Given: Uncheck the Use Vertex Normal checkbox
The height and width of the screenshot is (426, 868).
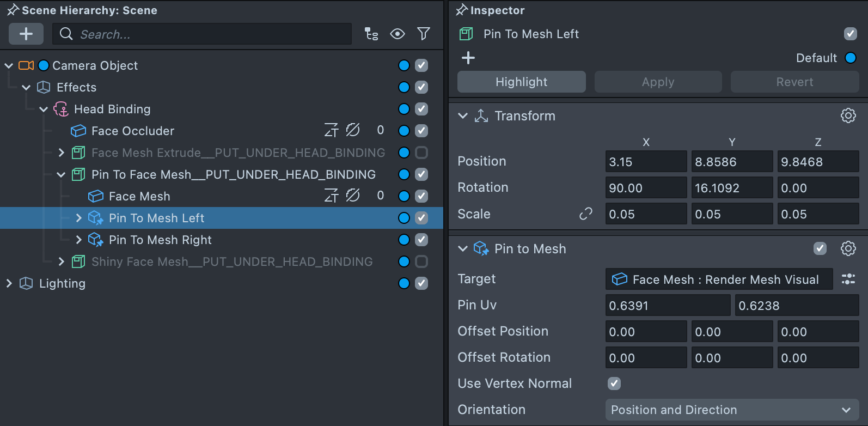Looking at the screenshot, I should [614, 384].
